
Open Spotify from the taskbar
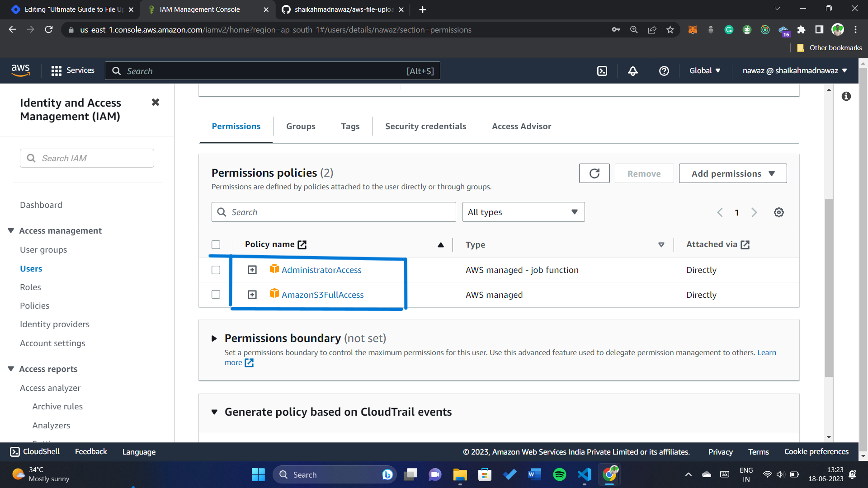click(x=559, y=474)
